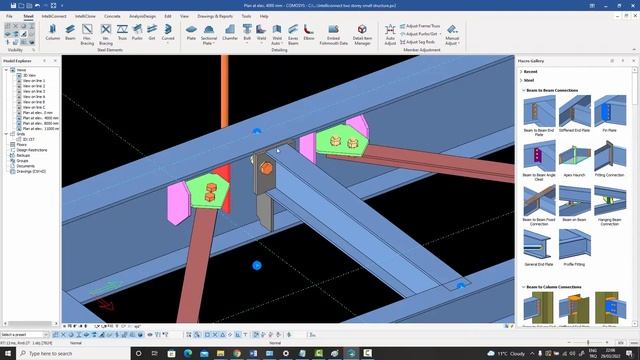This screenshot has width=640, height=360.
Task: Select the Column steel element tool
Action: click(x=52, y=33)
